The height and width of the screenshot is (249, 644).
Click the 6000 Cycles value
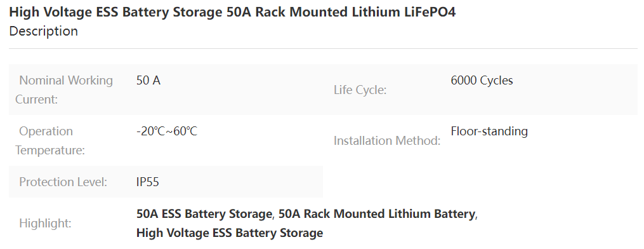482,81
